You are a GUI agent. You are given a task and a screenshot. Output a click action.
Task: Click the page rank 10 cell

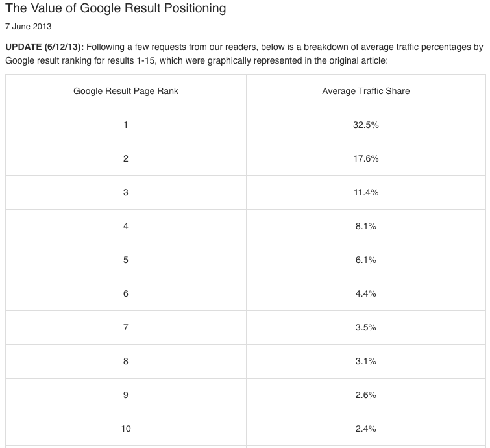click(x=126, y=429)
